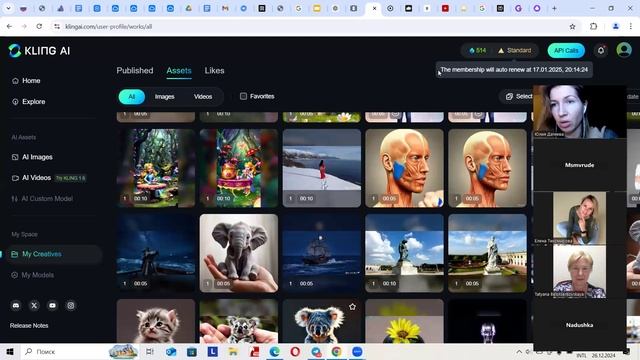640x360 pixels.
Task: Open My Creatives in the sidebar
Action: (x=53, y=254)
